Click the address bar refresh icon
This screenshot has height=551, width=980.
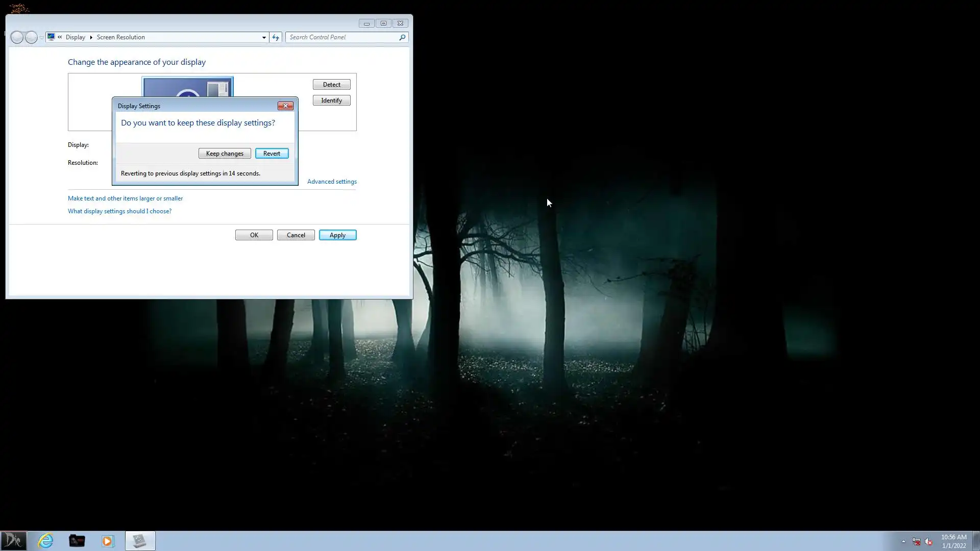[276, 37]
